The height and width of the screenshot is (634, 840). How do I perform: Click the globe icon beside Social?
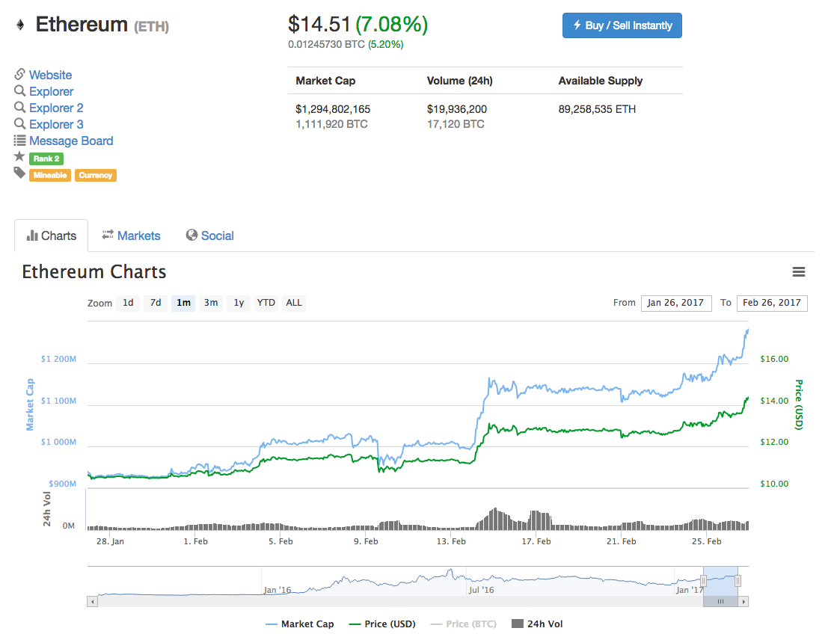point(191,236)
